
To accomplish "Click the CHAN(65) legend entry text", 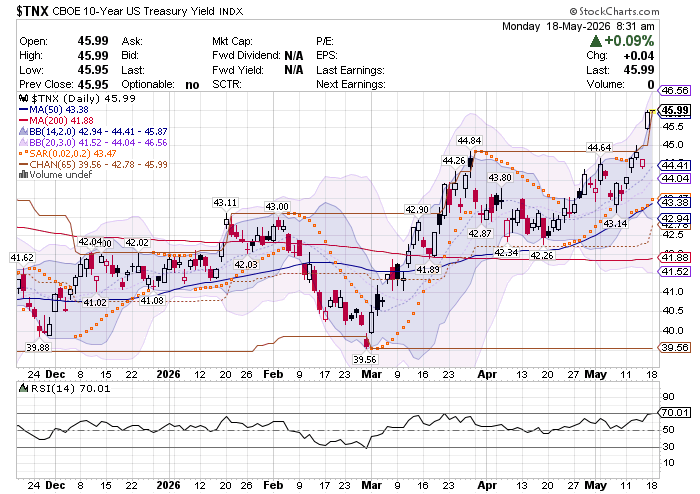I will (98, 164).
